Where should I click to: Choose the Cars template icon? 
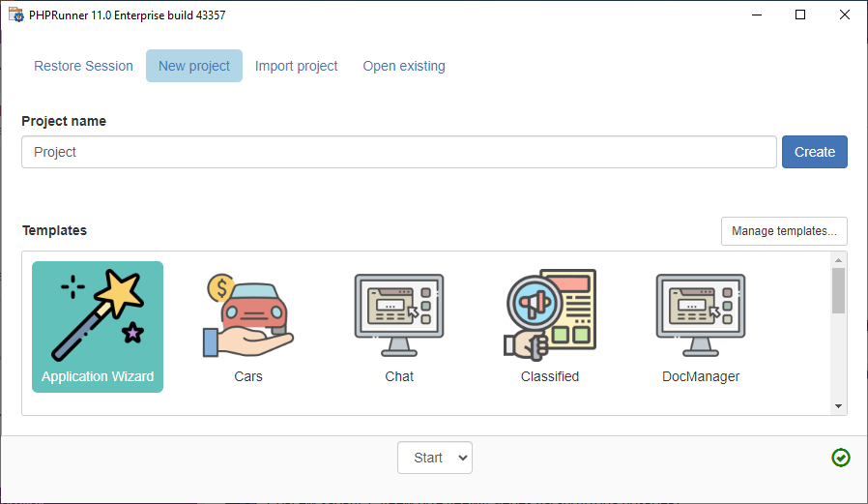coord(248,314)
